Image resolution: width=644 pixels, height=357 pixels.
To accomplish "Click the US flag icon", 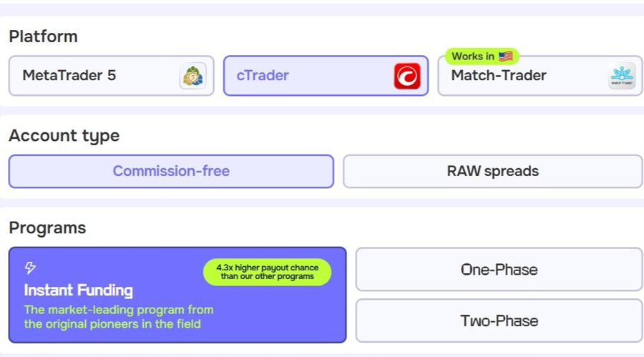I will click(x=506, y=57).
